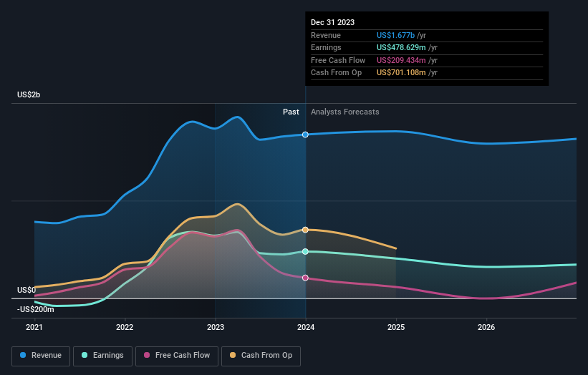Screen dimensions: 588x375
Task: Click the Cash From Op row label in tooltip
Action: 336,73
